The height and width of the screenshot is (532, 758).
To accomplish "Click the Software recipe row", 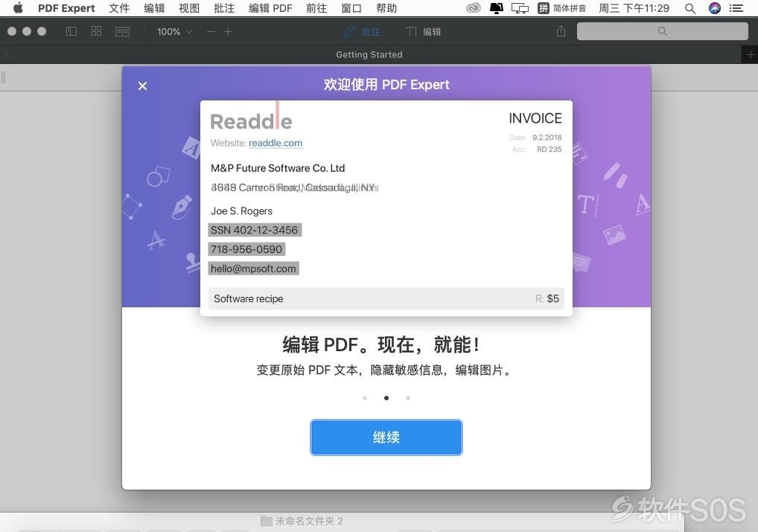I will (x=386, y=298).
